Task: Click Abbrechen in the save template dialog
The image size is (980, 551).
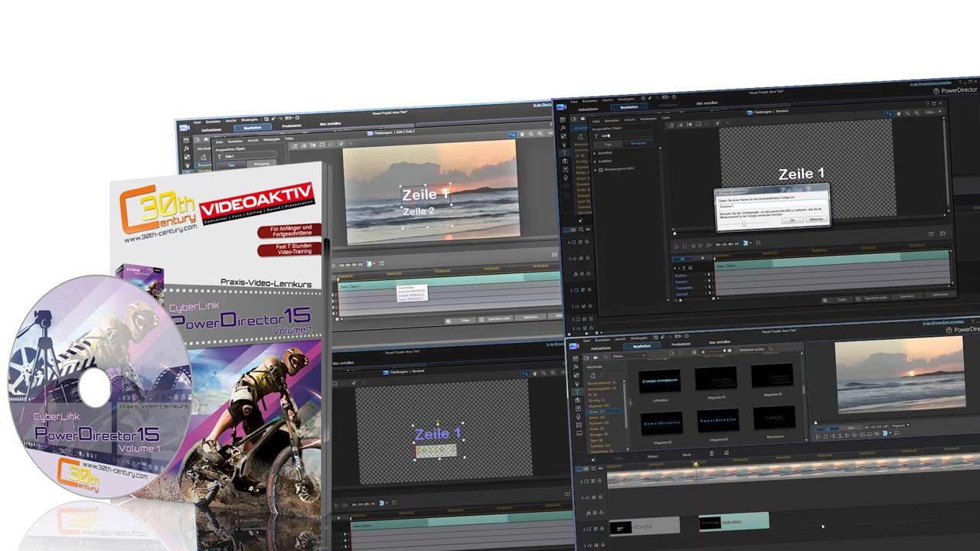Action: click(816, 219)
